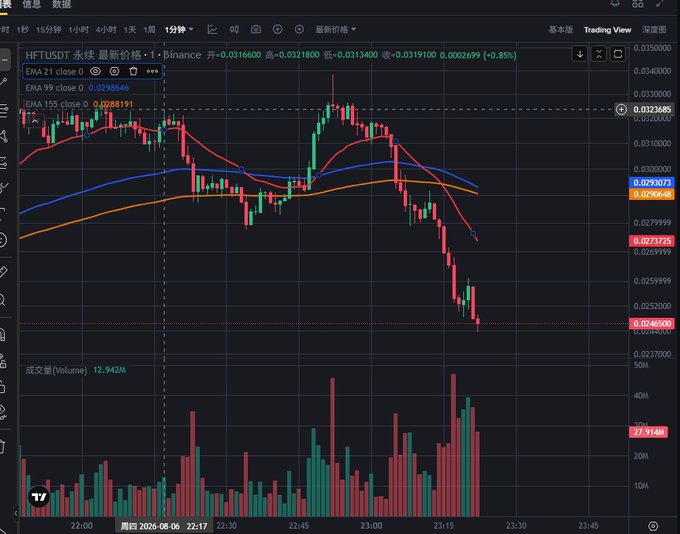Click the EMA 99 close 0 legend

coord(54,88)
